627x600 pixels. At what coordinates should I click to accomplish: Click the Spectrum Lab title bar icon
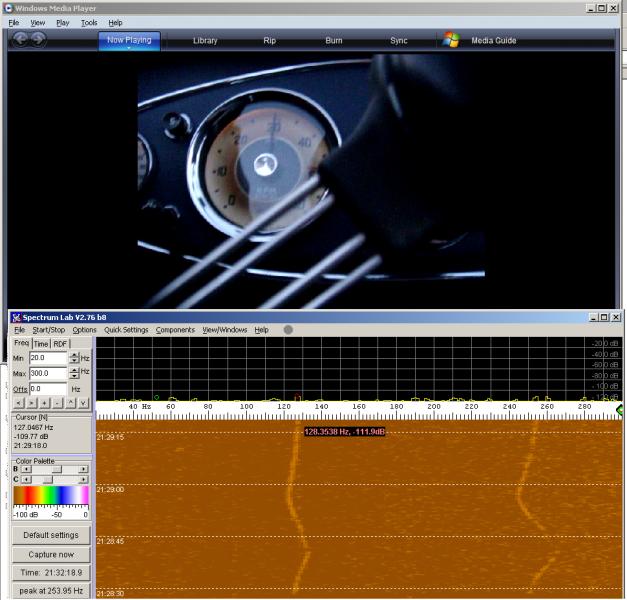[16, 317]
